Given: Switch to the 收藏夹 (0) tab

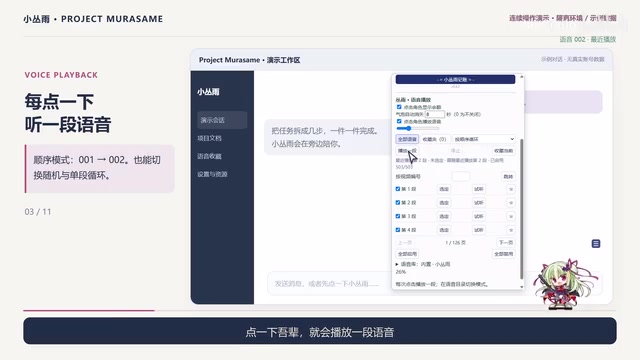Looking at the screenshot, I should pos(435,139).
